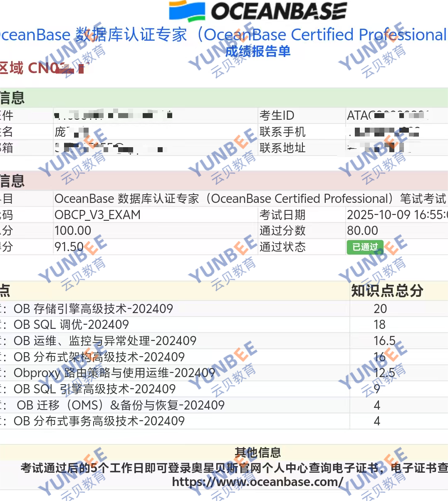Select the 考试日期 label
This screenshot has width=448, height=501.
pyautogui.click(x=282, y=215)
